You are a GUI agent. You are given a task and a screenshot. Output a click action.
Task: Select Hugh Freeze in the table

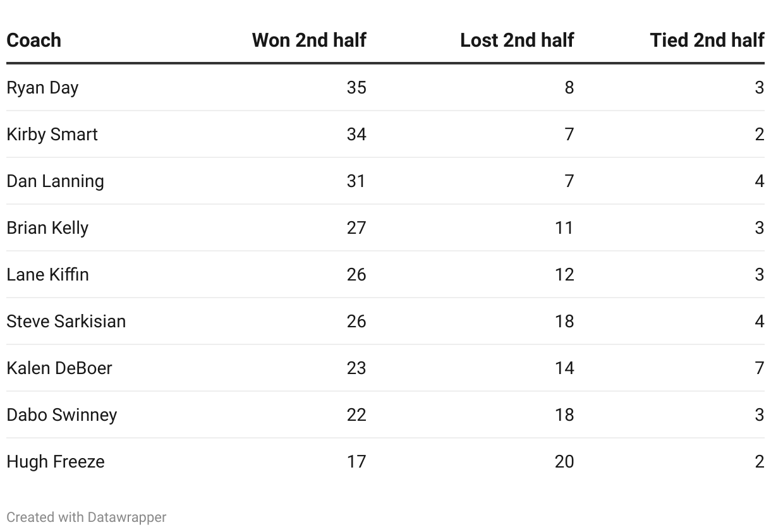56,462
